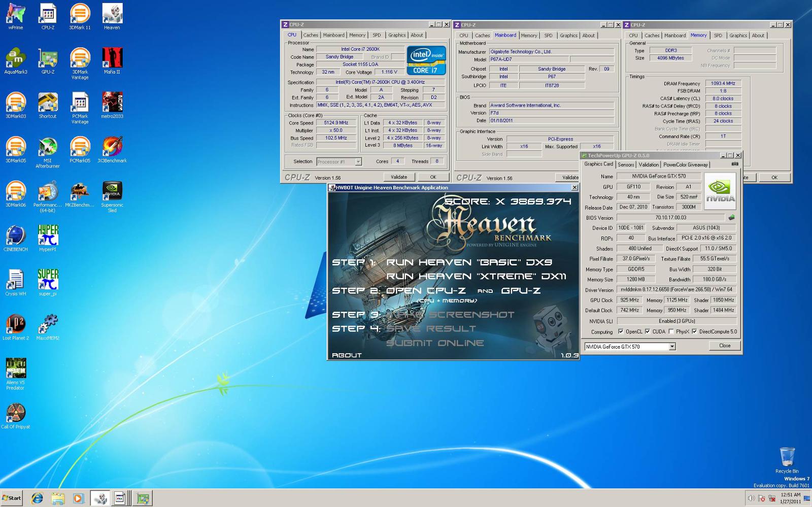Open the wPrime desktop shortcut
812x507 pixels.
click(15, 16)
